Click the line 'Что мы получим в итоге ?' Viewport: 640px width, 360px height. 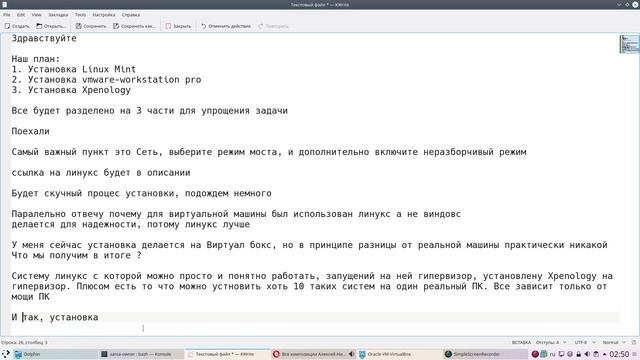(x=76, y=256)
